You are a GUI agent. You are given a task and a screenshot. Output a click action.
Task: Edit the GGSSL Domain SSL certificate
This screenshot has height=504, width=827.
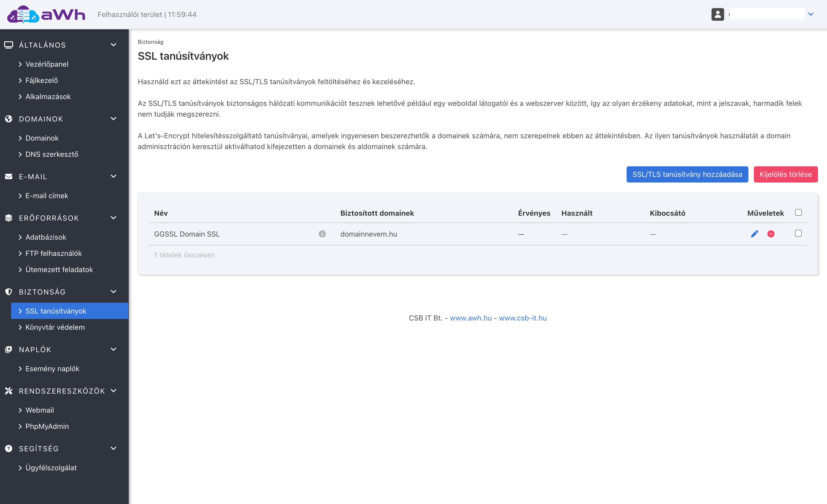755,234
